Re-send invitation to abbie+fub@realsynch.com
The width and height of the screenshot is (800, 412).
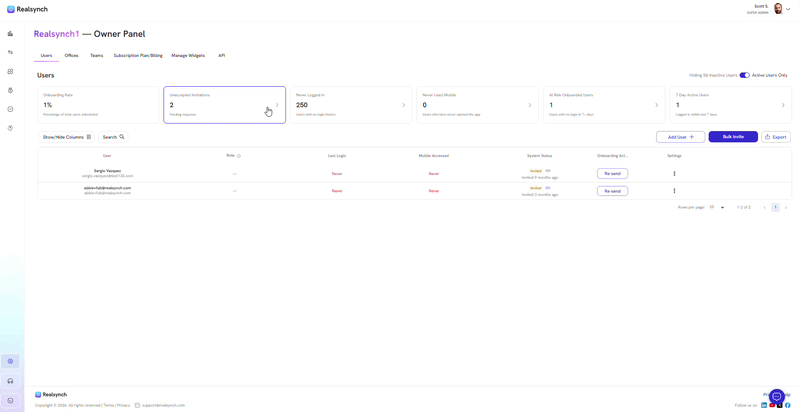coord(612,191)
